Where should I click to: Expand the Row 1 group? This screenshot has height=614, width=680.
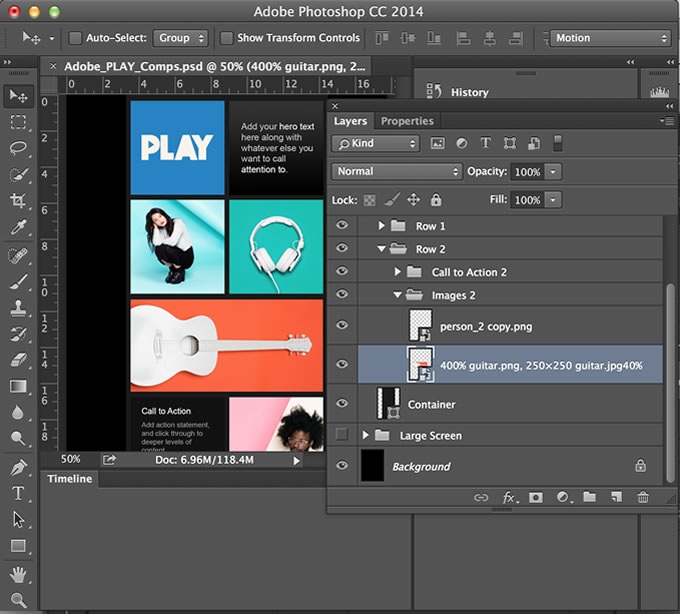click(x=381, y=225)
